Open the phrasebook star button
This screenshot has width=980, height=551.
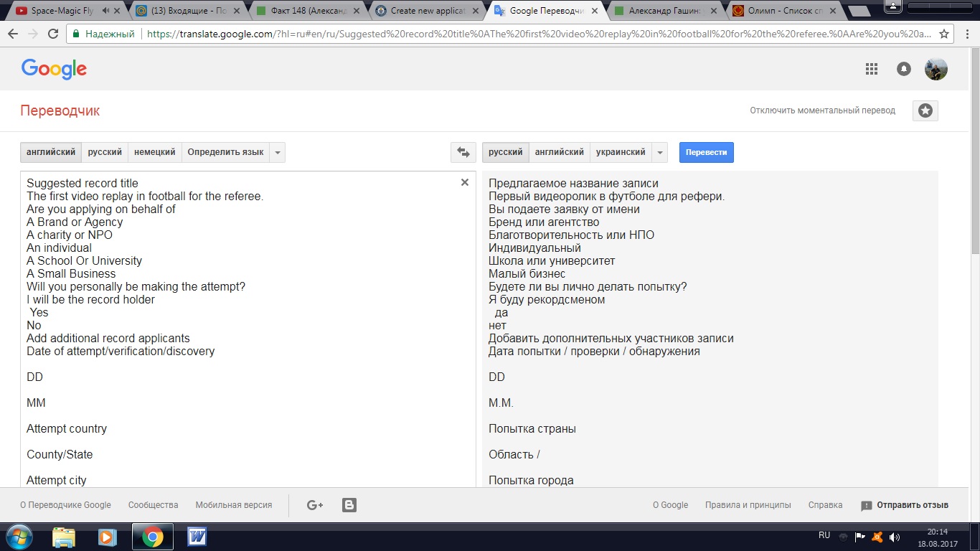(925, 110)
